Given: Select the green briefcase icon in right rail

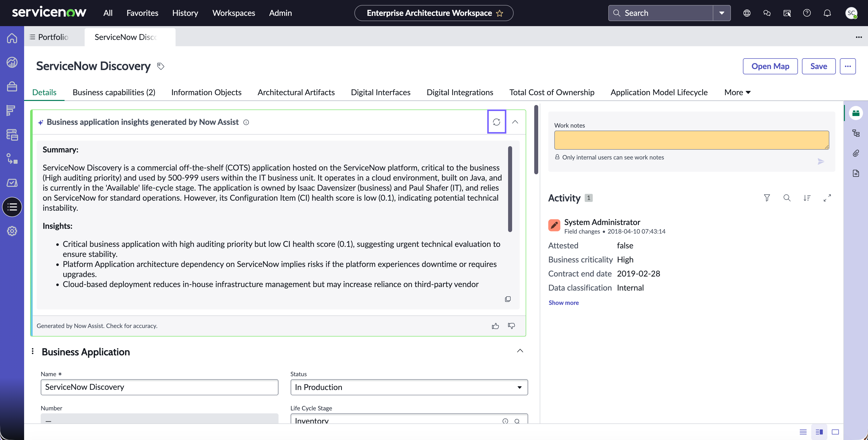Looking at the screenshot, I should [856, 113].
